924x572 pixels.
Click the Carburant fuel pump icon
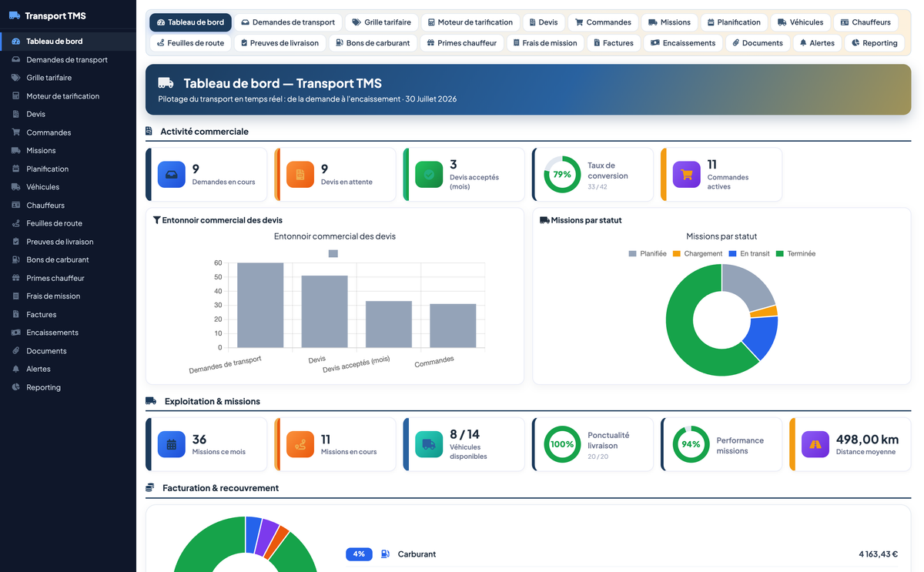[x=386, y=554]
